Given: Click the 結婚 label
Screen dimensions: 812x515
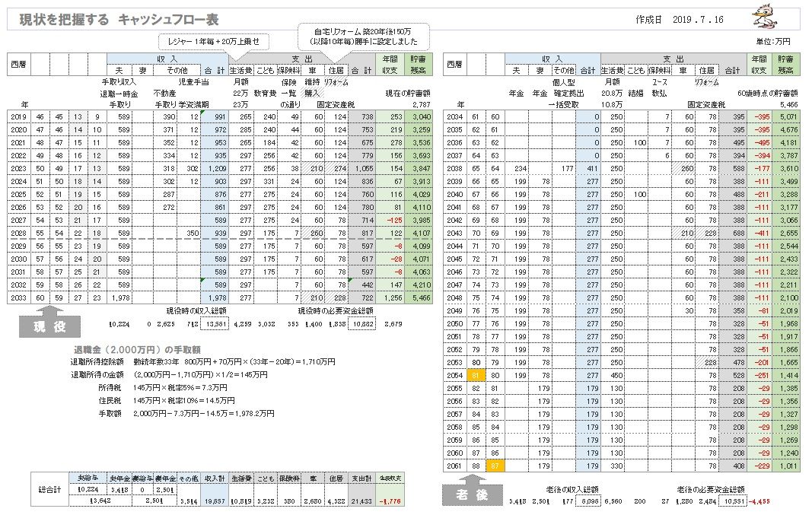Looking at the screenshot, I should 635,94.
